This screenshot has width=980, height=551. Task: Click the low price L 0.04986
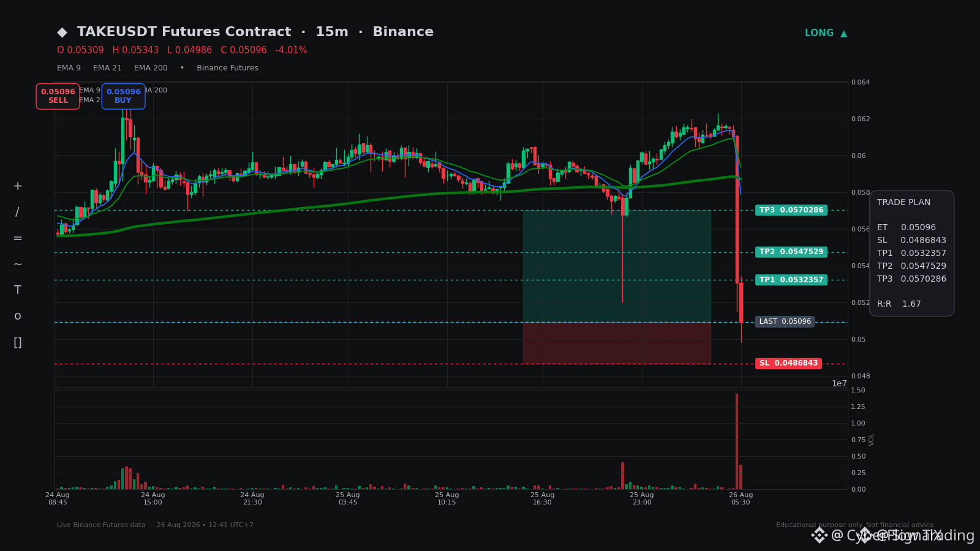click(189, 50)
